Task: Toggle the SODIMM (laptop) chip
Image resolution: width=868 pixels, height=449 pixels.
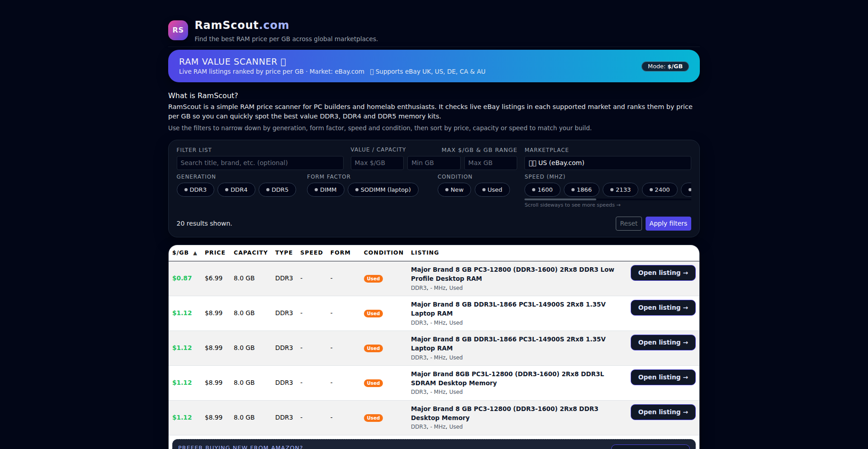Action: tap(383, 190)
